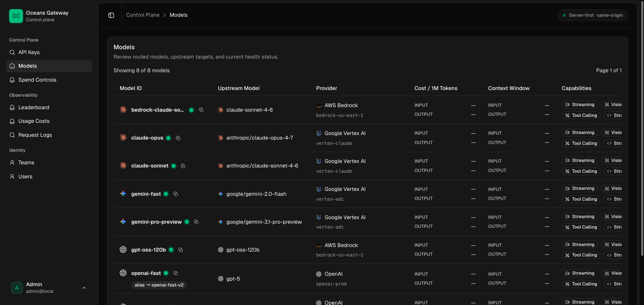Click the Page 1 of 1 indicator
The width and height of the screenshot is (644, 305).
coord(609,70)
